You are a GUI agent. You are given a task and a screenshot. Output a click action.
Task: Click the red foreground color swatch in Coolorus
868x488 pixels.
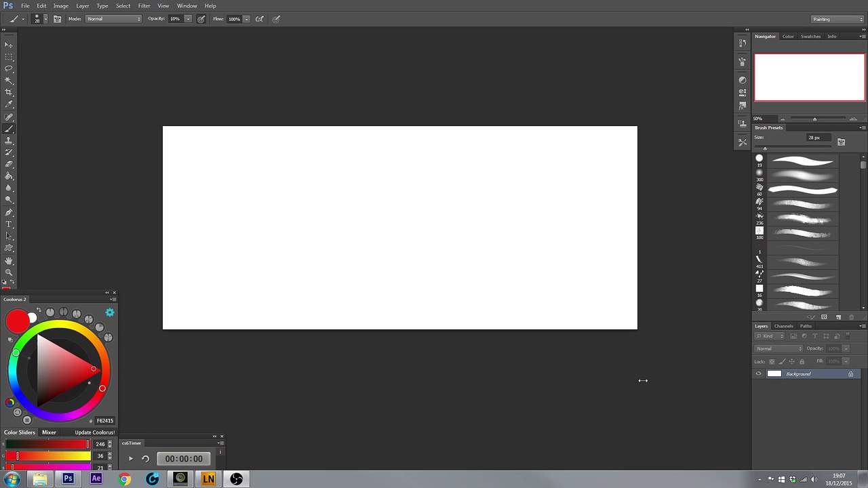[x=17, y=321]
